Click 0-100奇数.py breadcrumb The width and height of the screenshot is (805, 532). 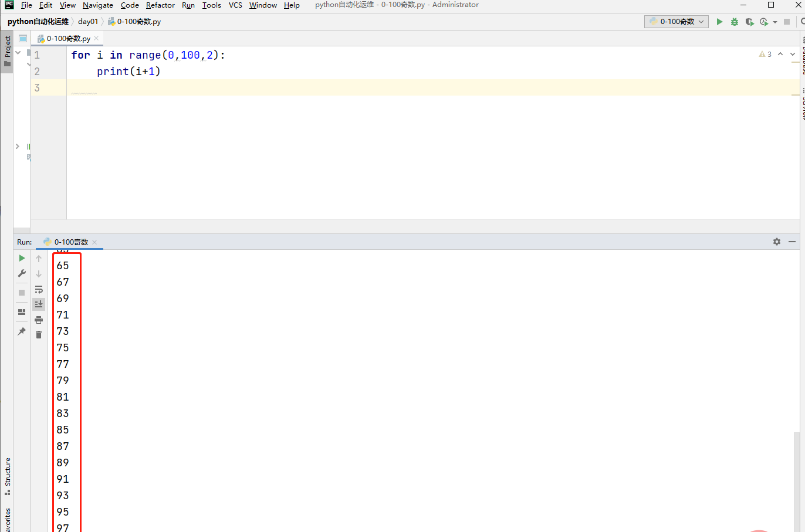[x=134, y=22]
